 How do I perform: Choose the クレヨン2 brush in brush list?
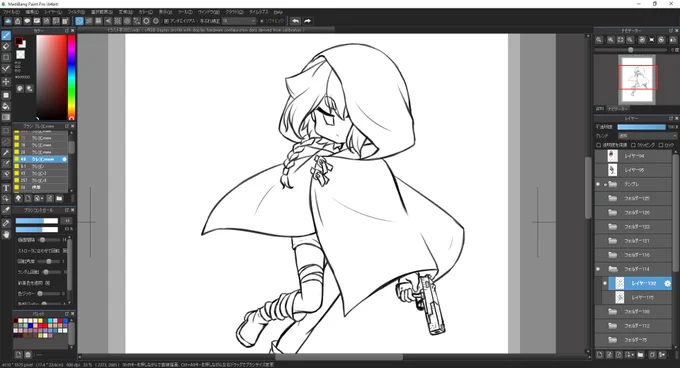coord(41,173)
